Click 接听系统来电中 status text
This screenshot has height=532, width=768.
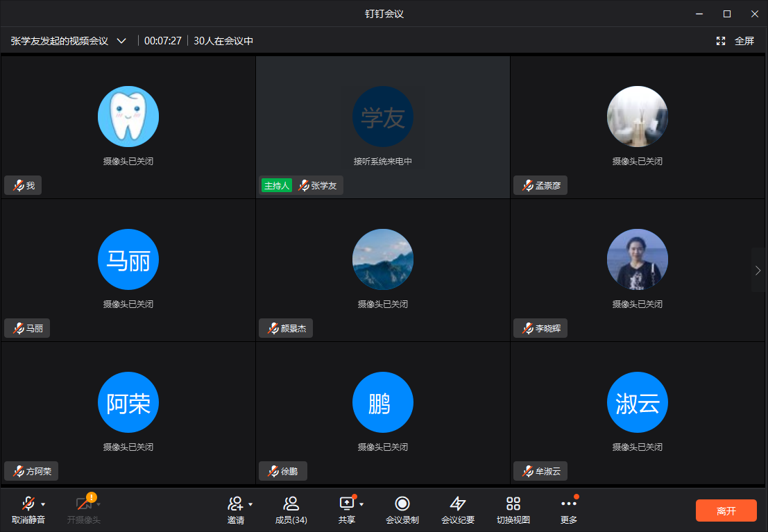pos(383,161)
